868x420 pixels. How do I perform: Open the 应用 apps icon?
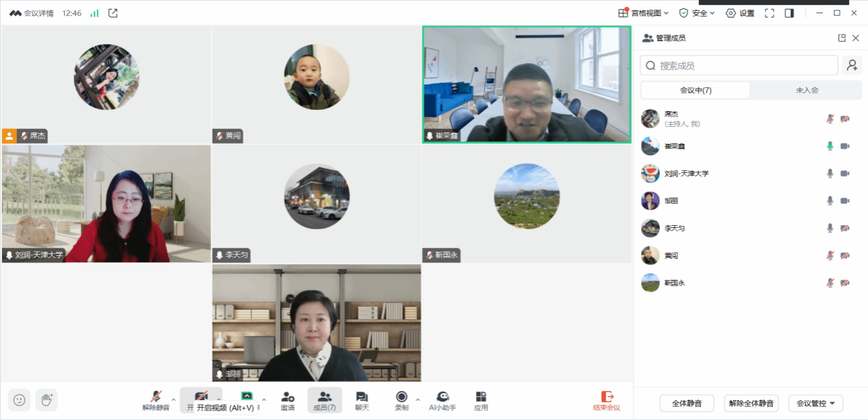point(481,400)
